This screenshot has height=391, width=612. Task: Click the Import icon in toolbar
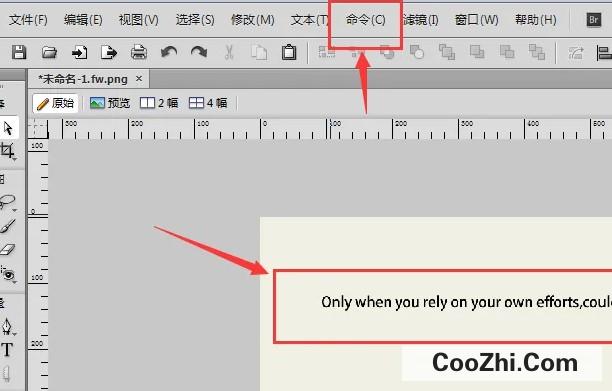[79, 52]
